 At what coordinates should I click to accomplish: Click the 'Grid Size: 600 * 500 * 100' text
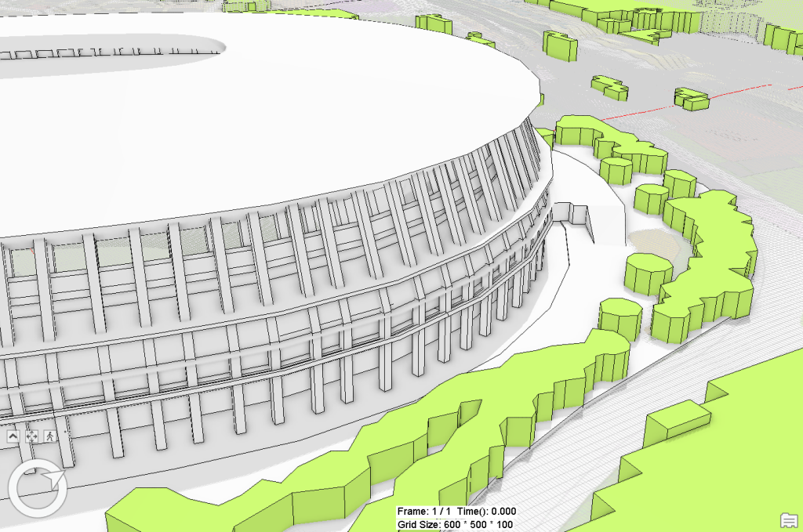click(x=455, y=525)
